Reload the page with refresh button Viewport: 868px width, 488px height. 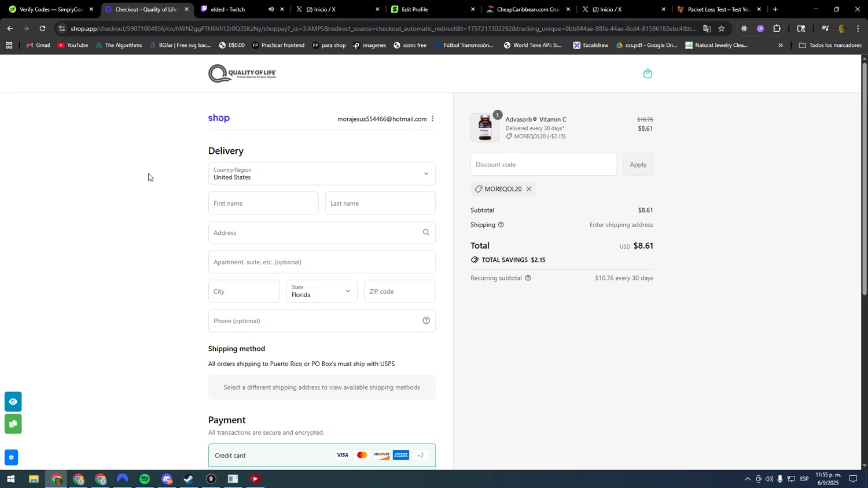click(x=42, y=28)
